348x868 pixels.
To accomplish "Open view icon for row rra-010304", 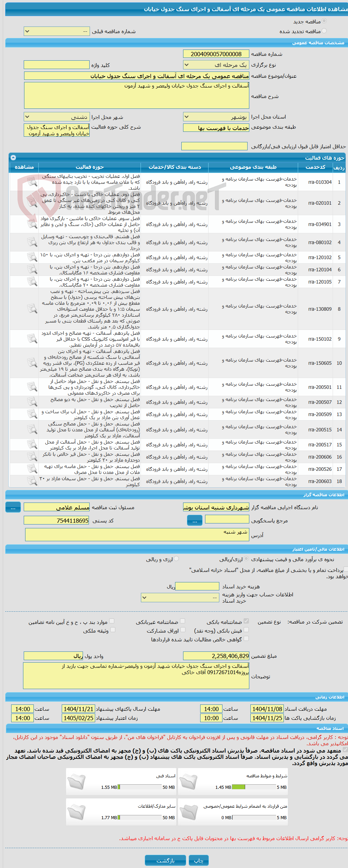I will click(x=32, y=182).
